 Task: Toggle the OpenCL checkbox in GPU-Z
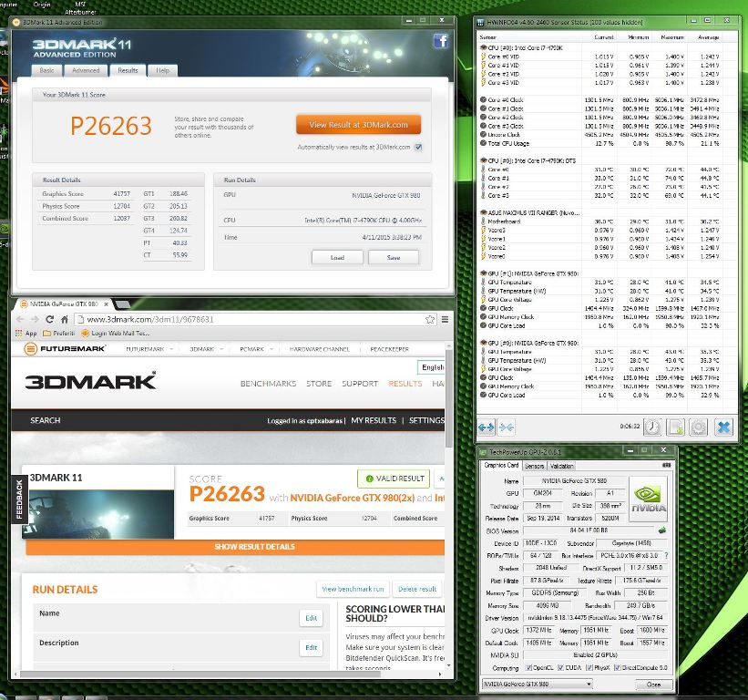(x=528, y=667)
